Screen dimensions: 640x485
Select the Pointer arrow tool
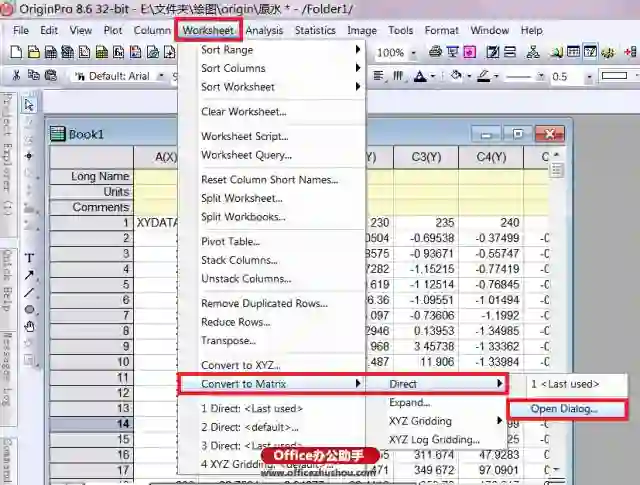click(x=29, y=105)
